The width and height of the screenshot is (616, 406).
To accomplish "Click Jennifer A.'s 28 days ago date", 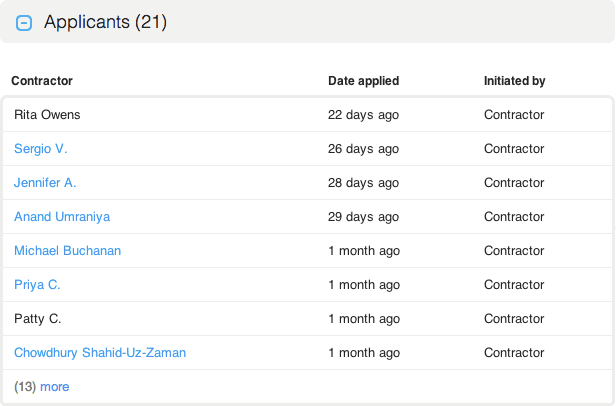I will click(x=363, y=183).
